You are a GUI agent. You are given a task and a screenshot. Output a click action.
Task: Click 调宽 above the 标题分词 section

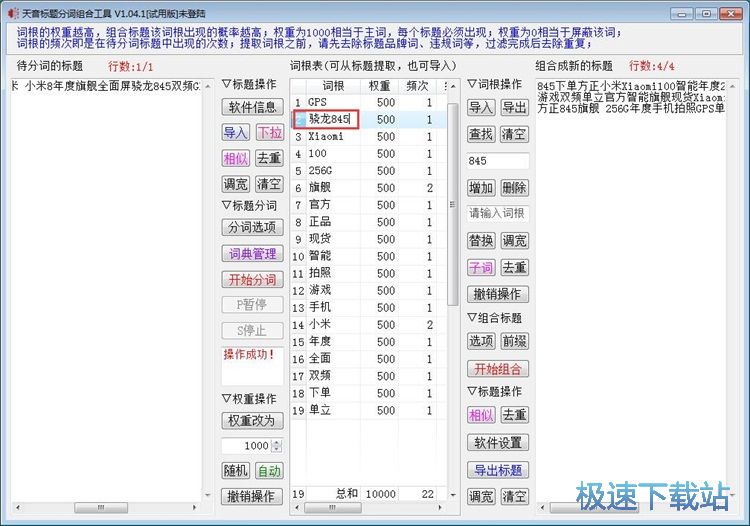tap(235, 184)
